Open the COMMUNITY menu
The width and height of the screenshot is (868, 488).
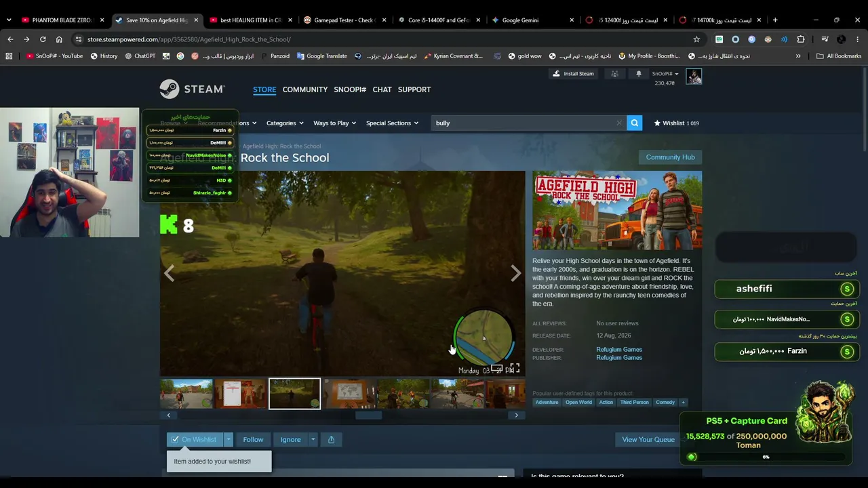305,89
